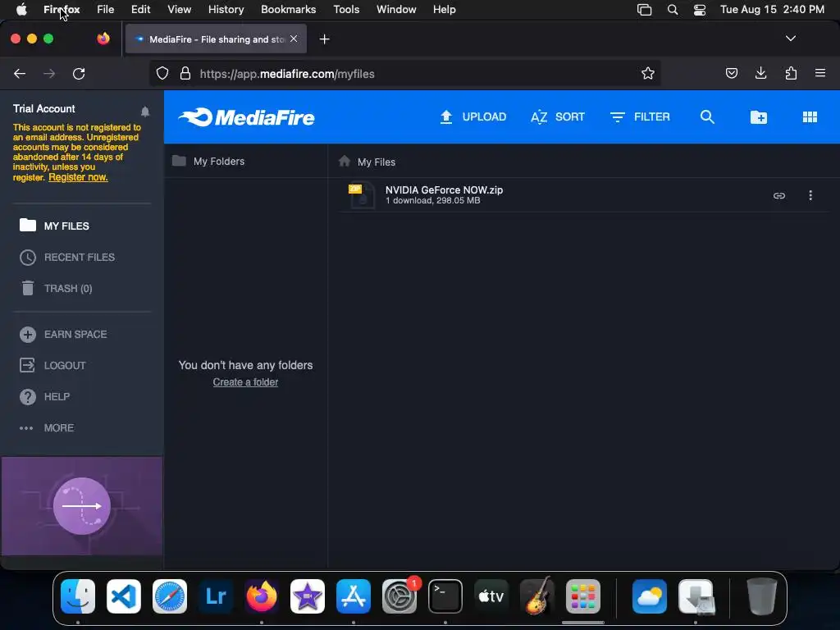The image size is (840, 630).
Task: Open the Help section
Action: click(x=44, y=396)
